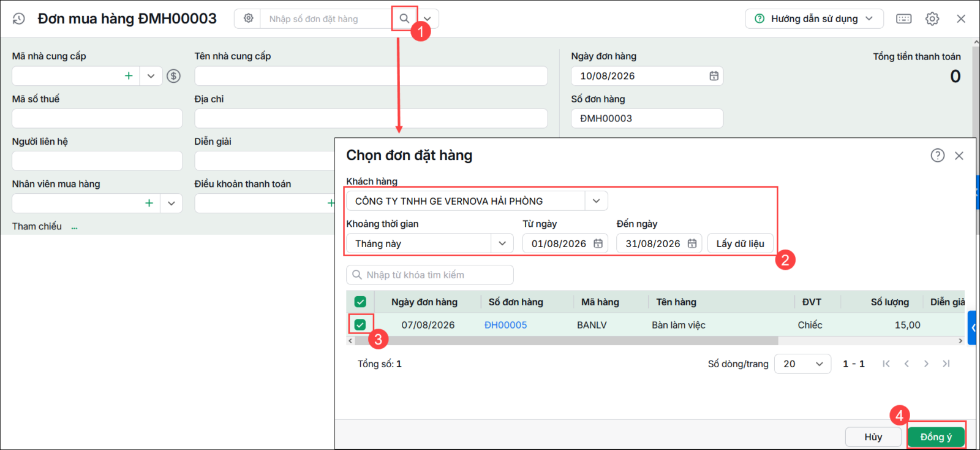Go to first page icon

point(886,364)
